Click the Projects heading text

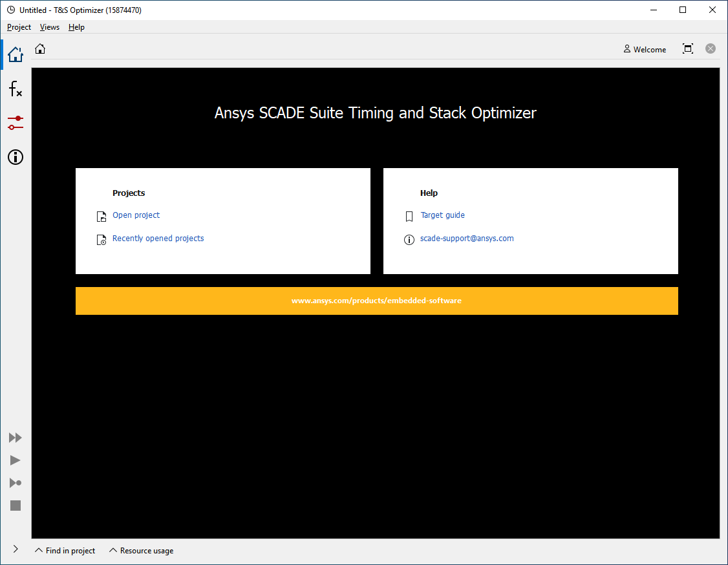(129, 193)
